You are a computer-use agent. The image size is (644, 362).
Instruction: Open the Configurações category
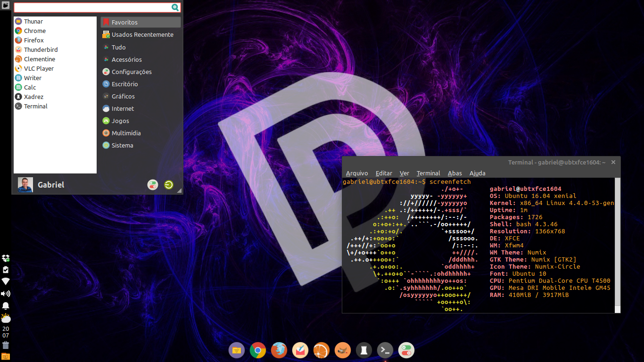pyautogui.click(x=140, y=72)
